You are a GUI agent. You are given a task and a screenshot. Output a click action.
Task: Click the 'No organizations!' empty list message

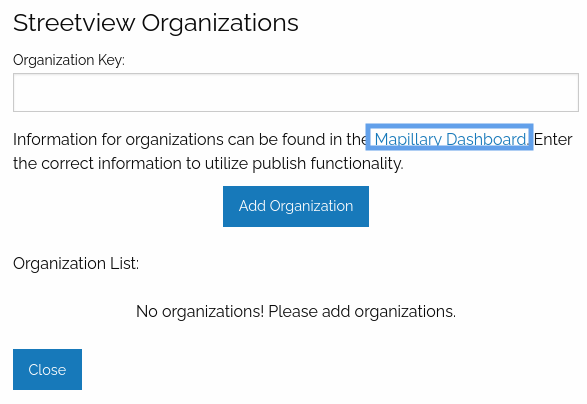[296, 312]
